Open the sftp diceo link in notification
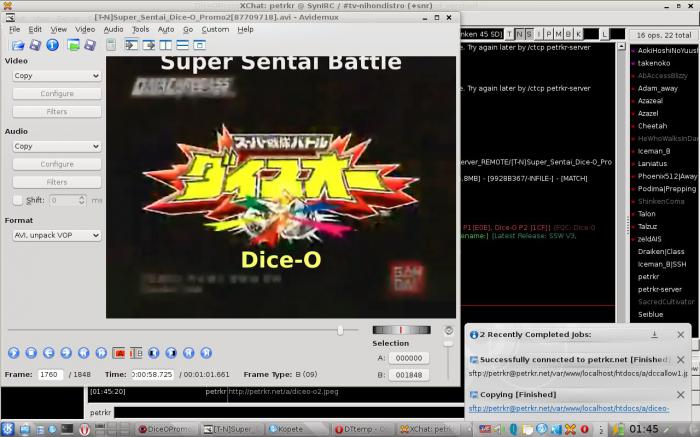This screenshot has height=437, width=700. point(569,408)
